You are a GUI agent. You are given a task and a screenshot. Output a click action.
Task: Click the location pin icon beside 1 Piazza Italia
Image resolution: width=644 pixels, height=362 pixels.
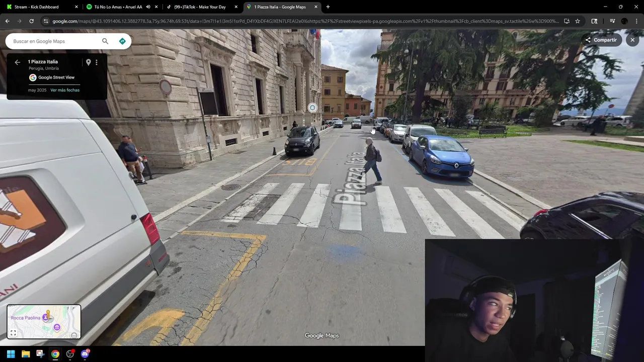pos(89,62)
